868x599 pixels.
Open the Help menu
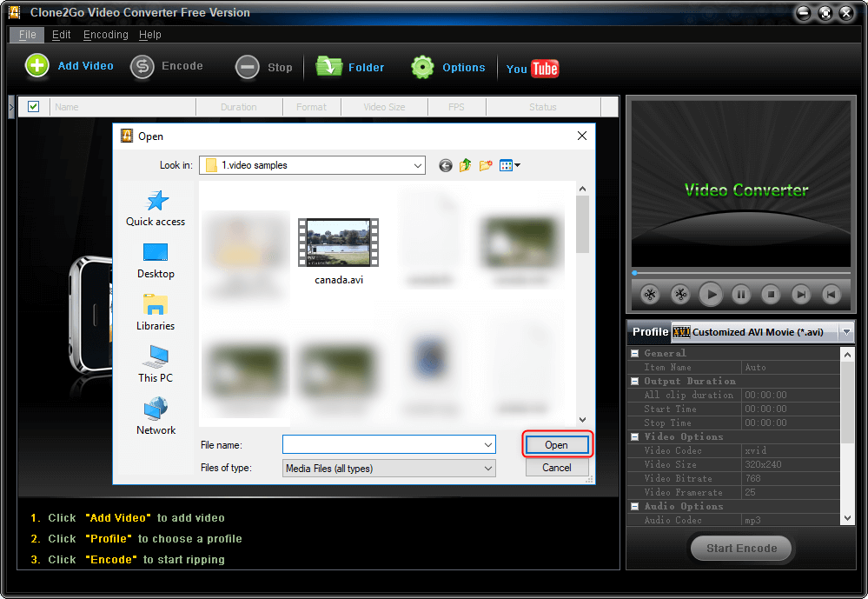coord(150,35)
